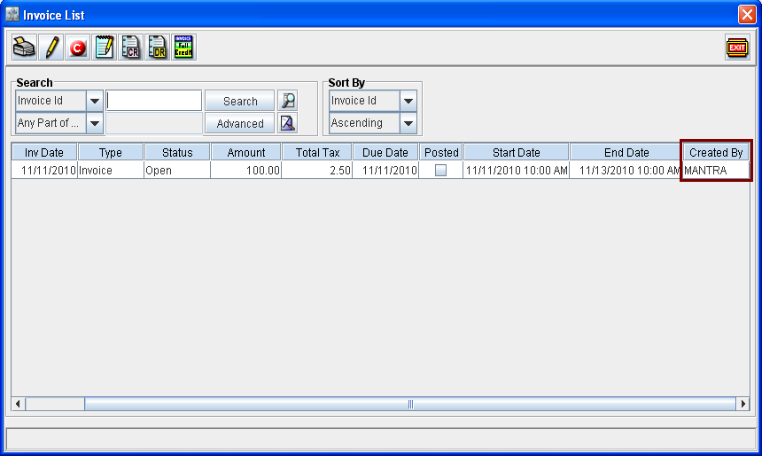Click the red EXIT icon

tap(737, 48)
